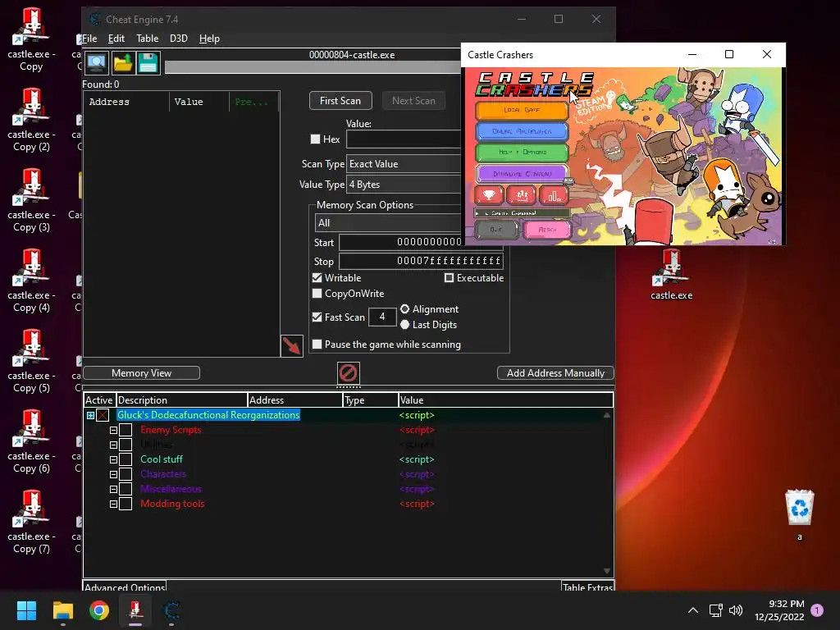
Task: Click Add Address Manually button
Action: click(555, 373)
